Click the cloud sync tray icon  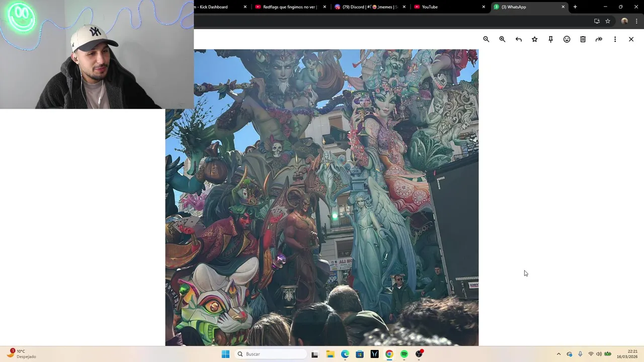570,354
